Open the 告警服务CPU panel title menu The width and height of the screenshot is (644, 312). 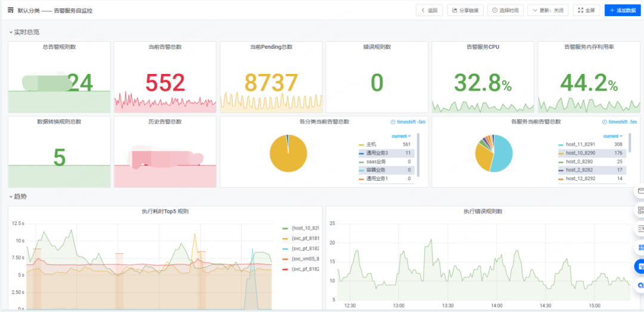tap(482, 47)
